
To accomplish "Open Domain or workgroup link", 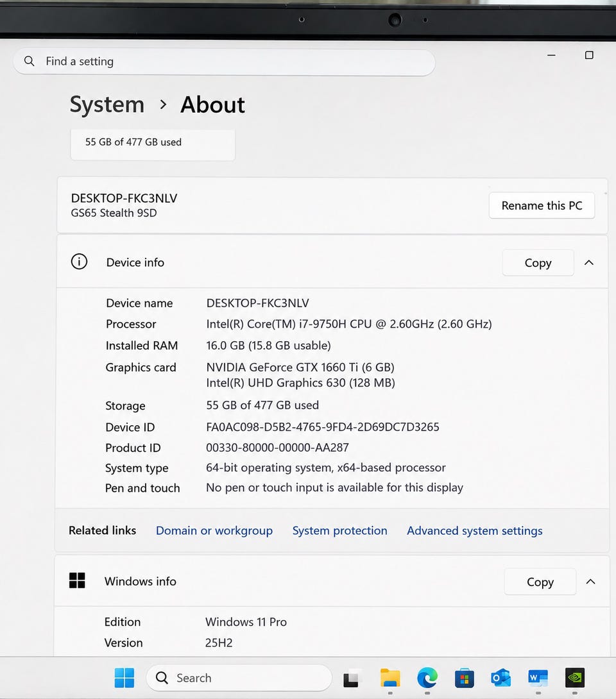I will tap(214, 530).
